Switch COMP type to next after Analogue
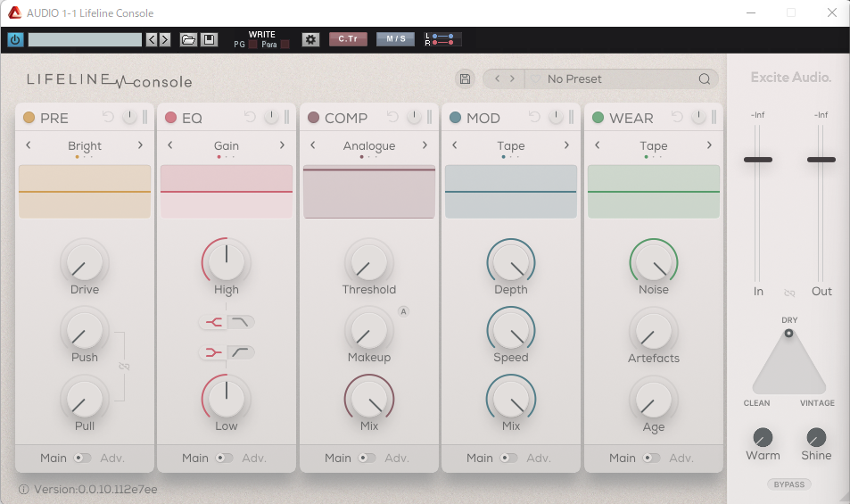This screenshot has height=504, width=850. [425, 145]
